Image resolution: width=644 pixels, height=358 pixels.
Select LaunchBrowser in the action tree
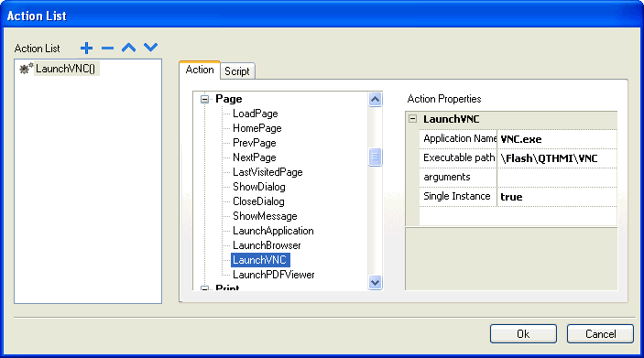pyautogui.click(x=267, y=245)
